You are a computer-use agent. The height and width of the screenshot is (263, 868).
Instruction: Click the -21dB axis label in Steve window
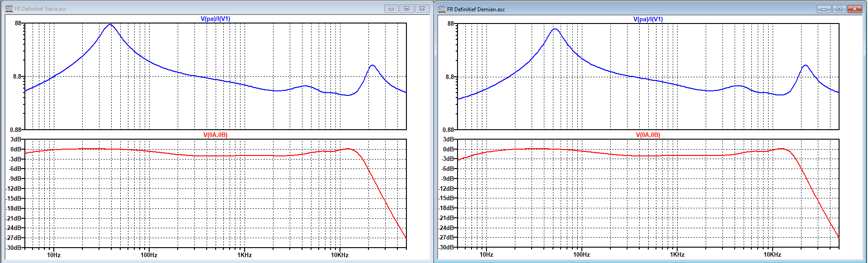[x=14, y=218]
